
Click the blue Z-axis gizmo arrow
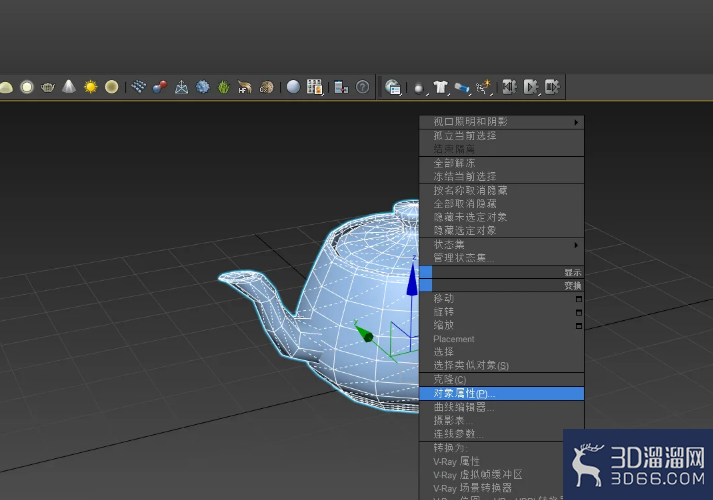(412, 280)
